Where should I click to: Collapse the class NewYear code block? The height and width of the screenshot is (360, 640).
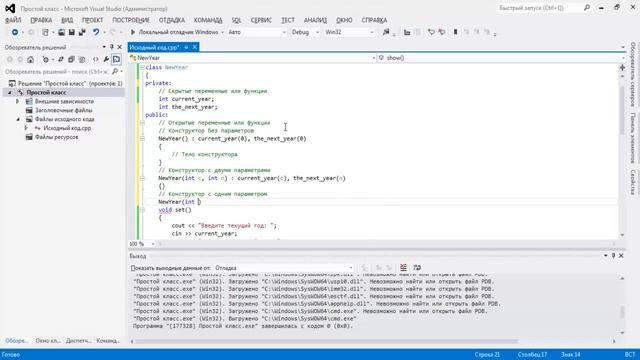pos(142,67)
